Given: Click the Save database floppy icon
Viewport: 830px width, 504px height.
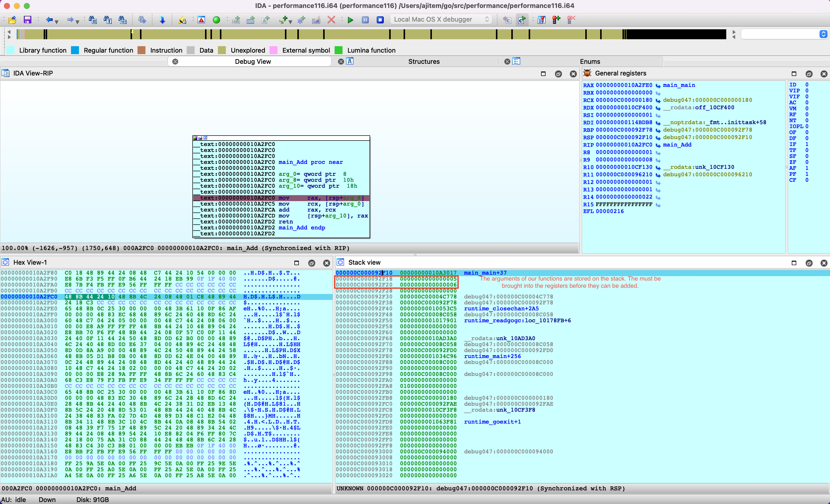Looking at the screenshot, I should coord(27,20).
